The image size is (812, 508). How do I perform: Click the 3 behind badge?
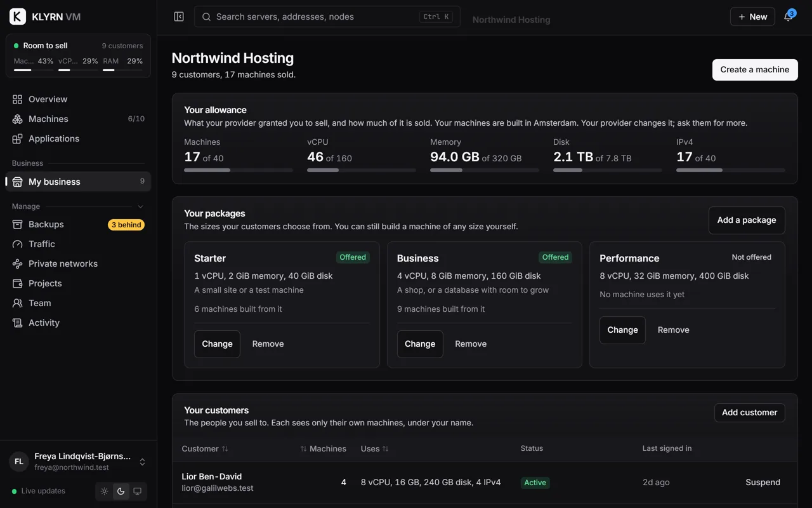126,225
